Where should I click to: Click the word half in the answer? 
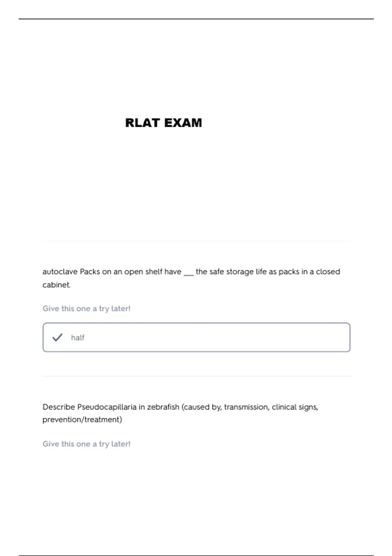click(78, 338)
